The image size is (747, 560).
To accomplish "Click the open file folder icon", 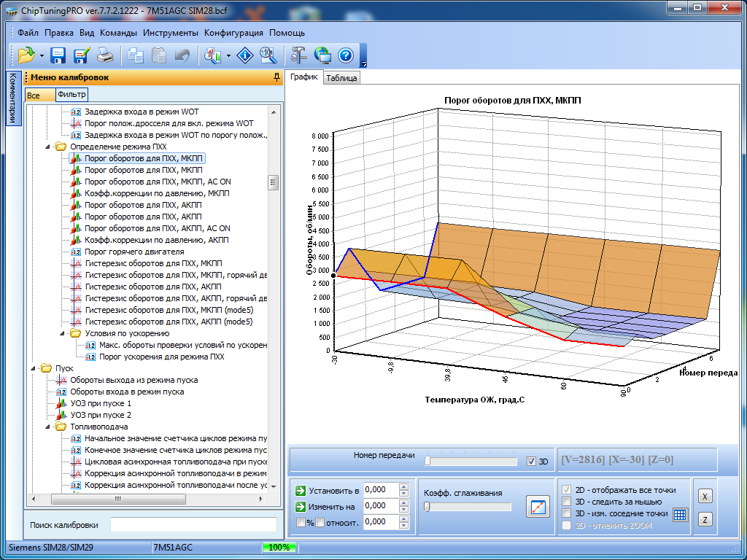I will tap(26, 55).
